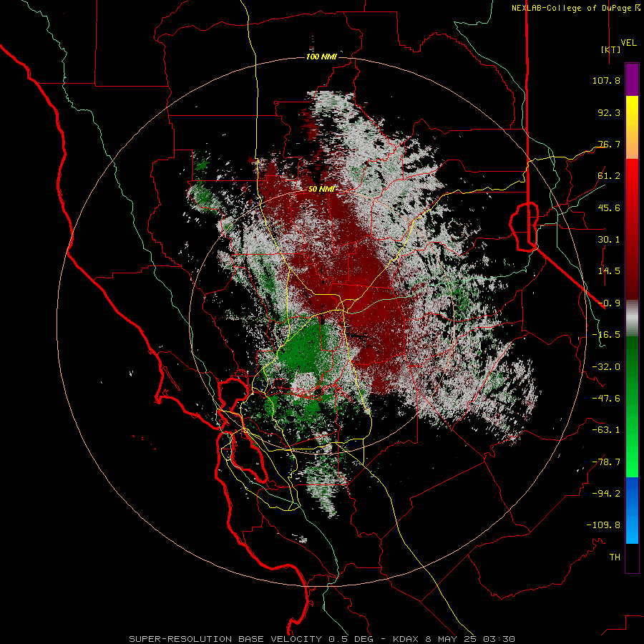This screenshot has width=644, height=644.
Task: Click the -109.8 velocity scale value
Action: click(603, 525)
